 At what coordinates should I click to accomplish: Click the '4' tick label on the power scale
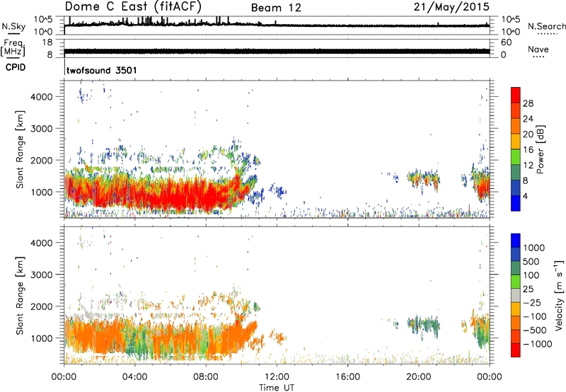[x=525, y=197]
